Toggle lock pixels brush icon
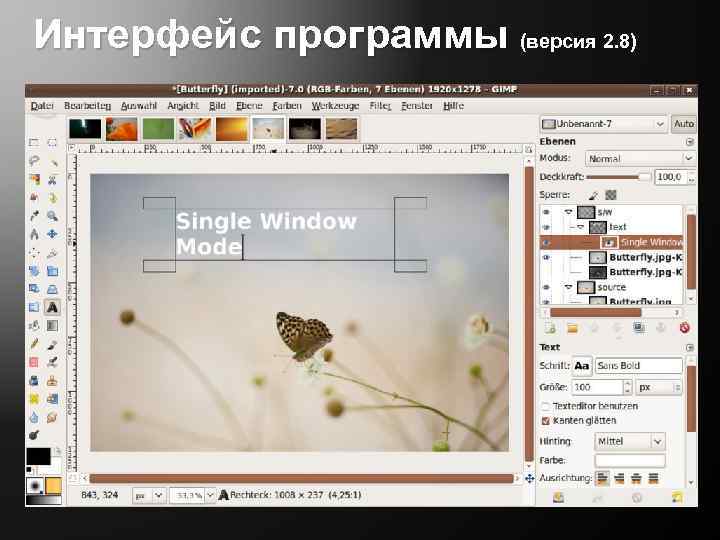The height and width of the screenshot is (540, 720). coord(594,195)
